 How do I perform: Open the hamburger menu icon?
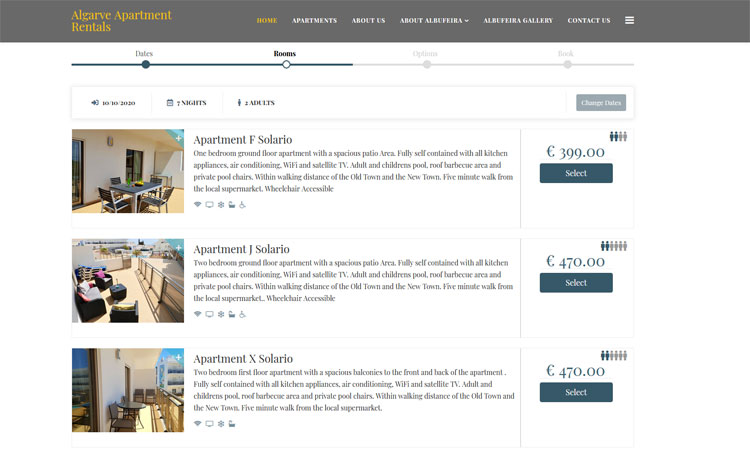[629, 20]
